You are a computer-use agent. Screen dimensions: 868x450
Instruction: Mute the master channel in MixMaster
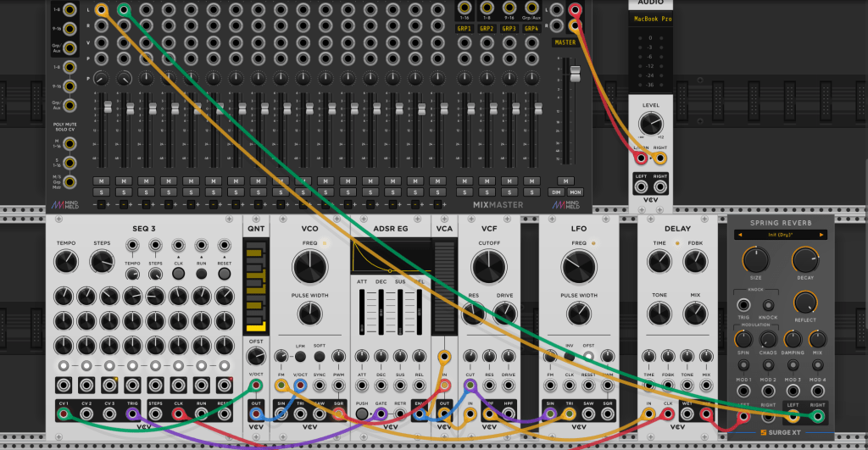pos(565,181)
